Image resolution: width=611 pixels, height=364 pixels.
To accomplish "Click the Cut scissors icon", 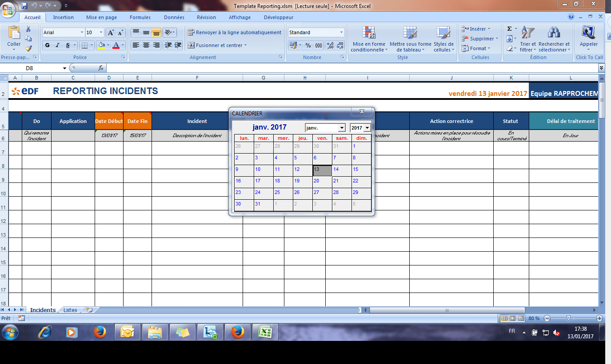I will 28,29.
